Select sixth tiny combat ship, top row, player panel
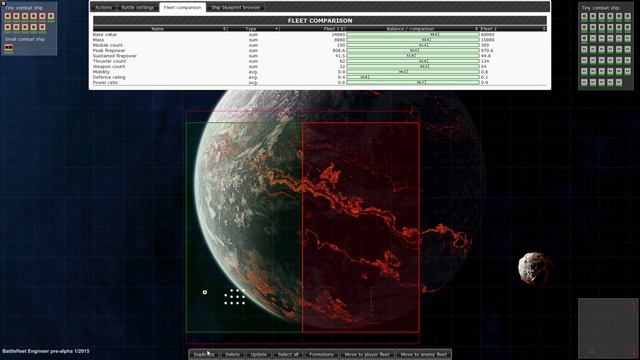Image resolution: width=640 pixels, height=360 pixels. pos(51,16)
